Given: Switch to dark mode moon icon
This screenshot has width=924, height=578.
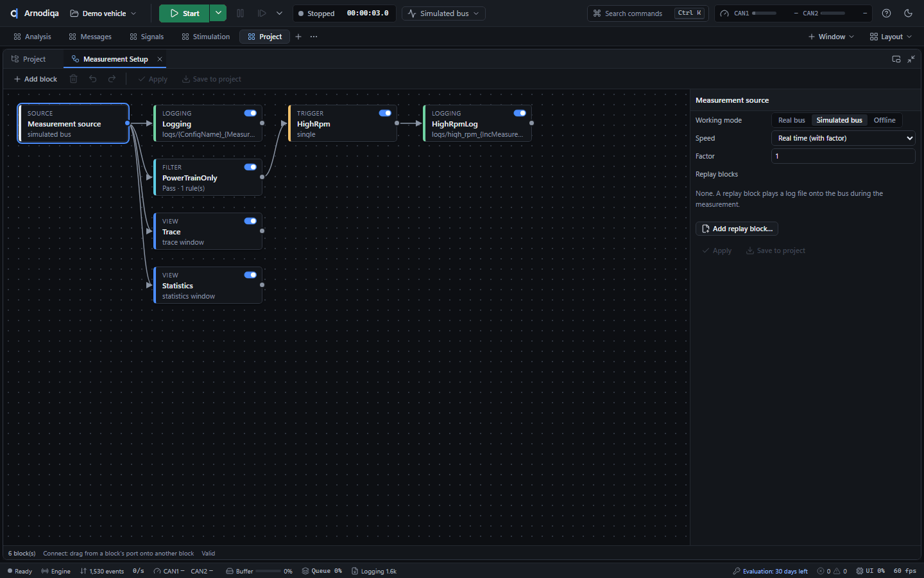Looking at the screenshot, I should pyautogui.click(x=908, y=13).
